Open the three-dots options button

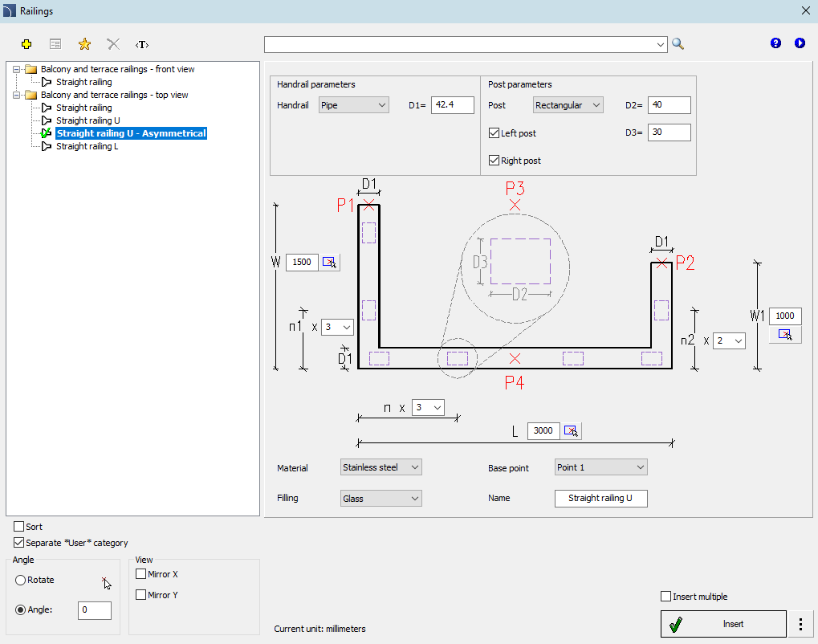[800, 624]
